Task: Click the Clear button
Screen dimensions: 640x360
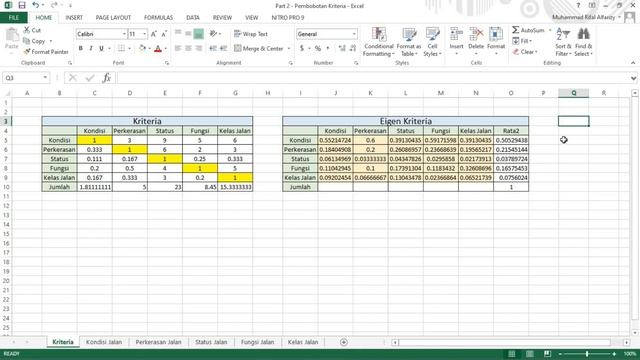Action: tap(525, 52)
